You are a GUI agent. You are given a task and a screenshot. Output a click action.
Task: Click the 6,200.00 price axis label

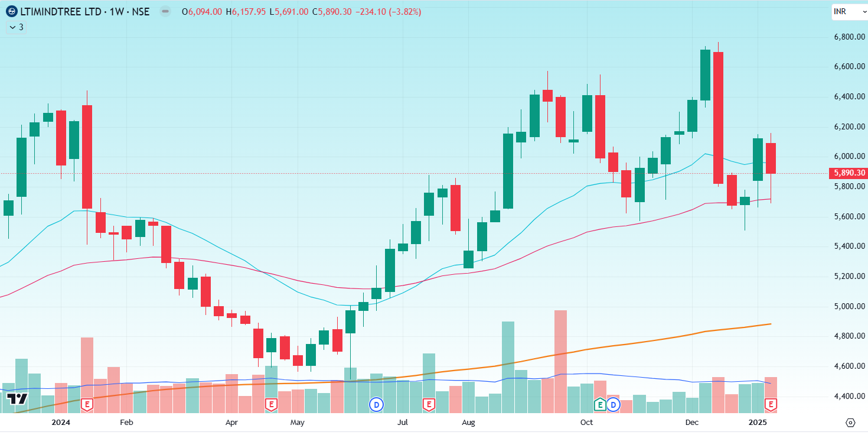[x=849, y=126]
